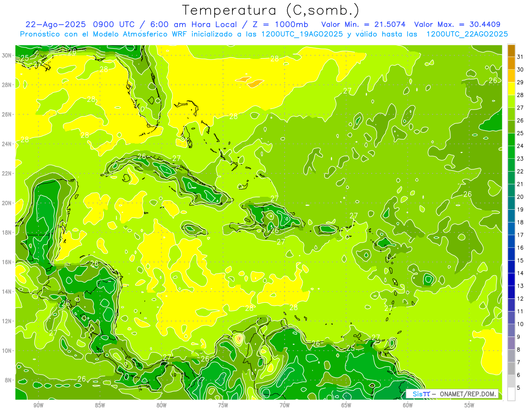The height and width of the screenshot is (411, 532).
Task: Click the "31" label on the colorbar
Action: [x=520, y=57]
